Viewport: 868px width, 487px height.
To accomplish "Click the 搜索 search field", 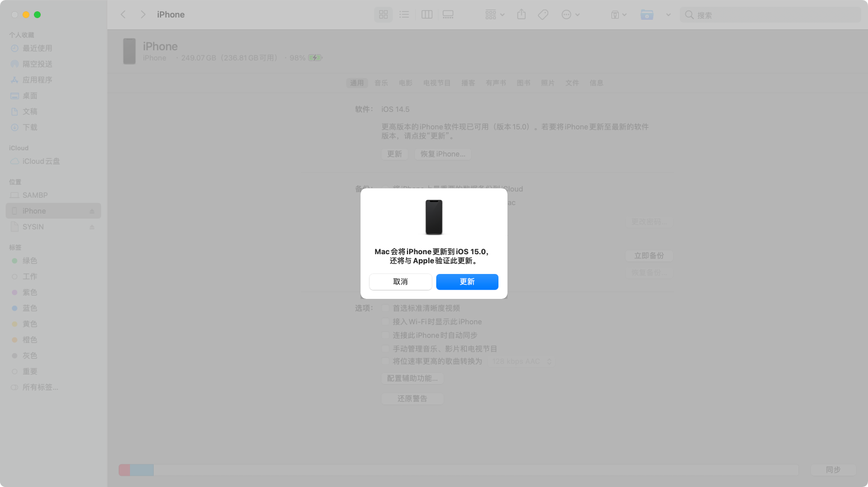I will tap(771, 15).
